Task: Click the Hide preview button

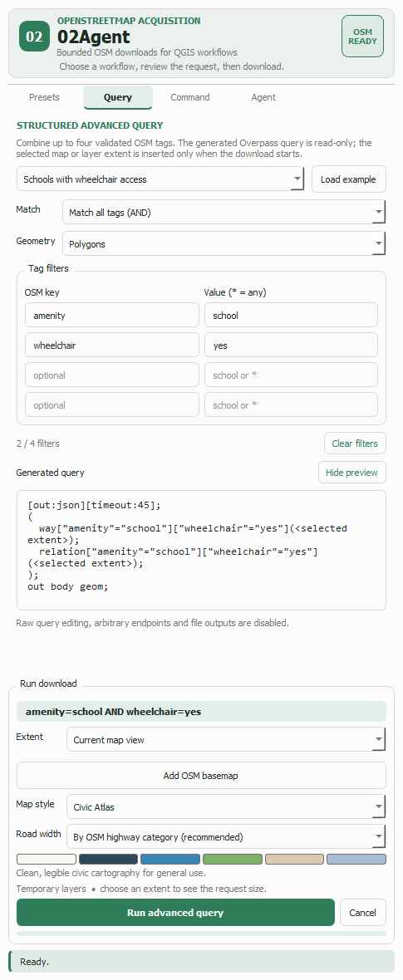Action: click(351, 473)
